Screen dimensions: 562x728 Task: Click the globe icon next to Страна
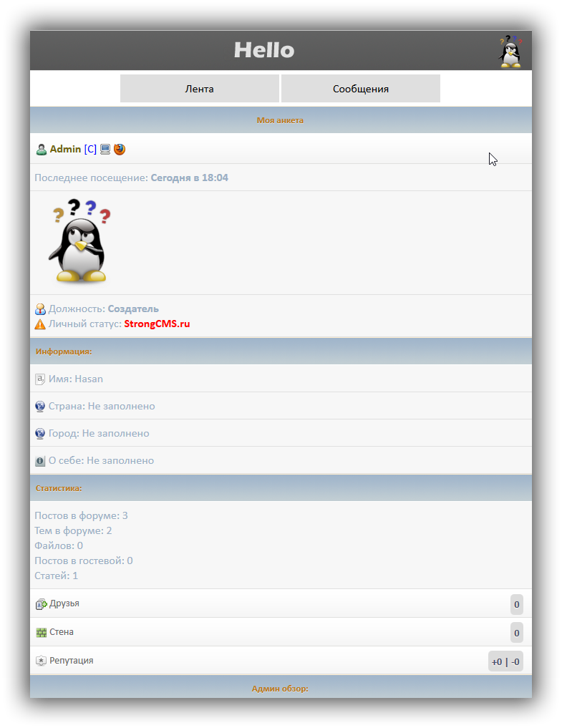pos(40,407)
